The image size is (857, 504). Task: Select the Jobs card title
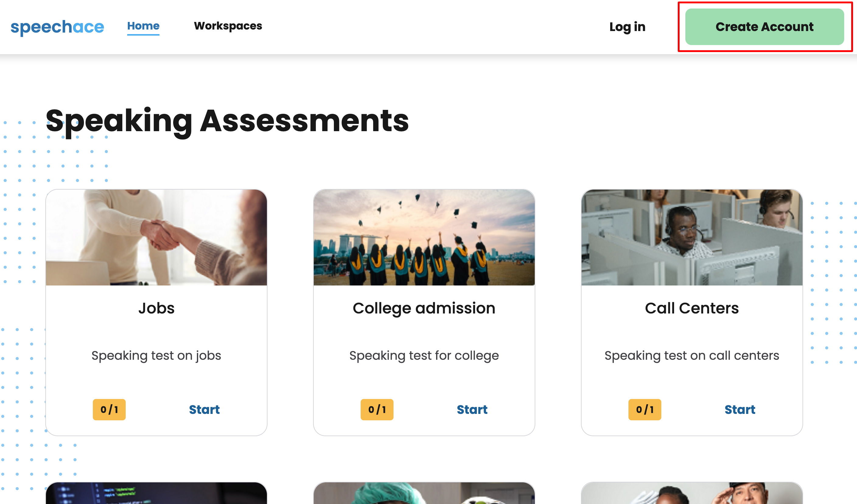point(156,308)
